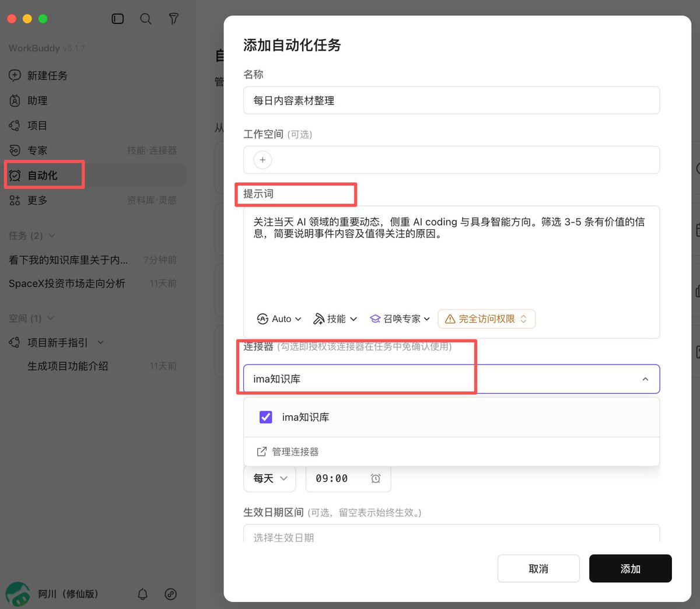This screenshot has width=700, height=609.
Task: Collapse the 连接器 ima知识库 combo box
Action: point(452,379)
